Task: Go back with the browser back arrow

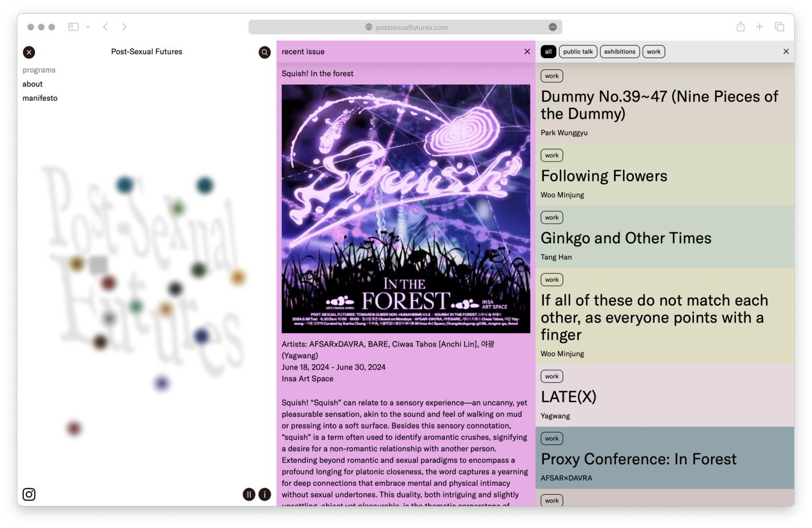Action: click(106, 27)
